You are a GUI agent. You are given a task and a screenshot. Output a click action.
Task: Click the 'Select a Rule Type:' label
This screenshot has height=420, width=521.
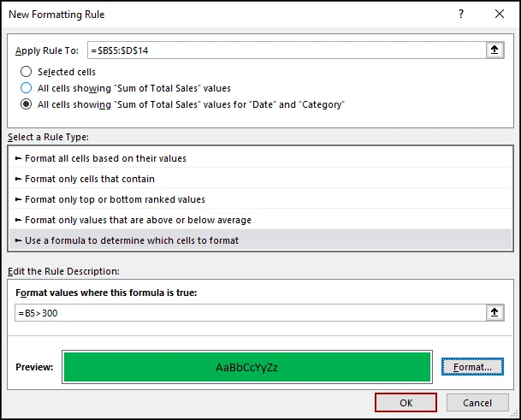click(x=48, y=137)
